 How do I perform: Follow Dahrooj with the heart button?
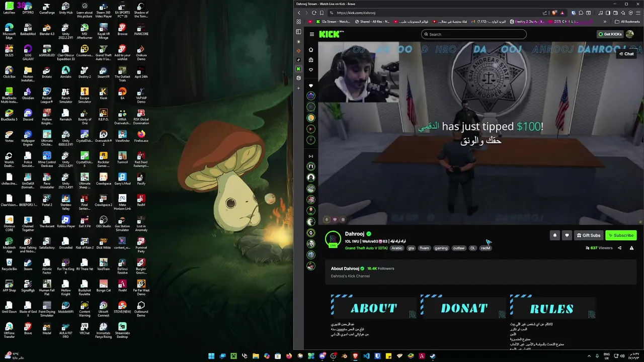[567, 235]
